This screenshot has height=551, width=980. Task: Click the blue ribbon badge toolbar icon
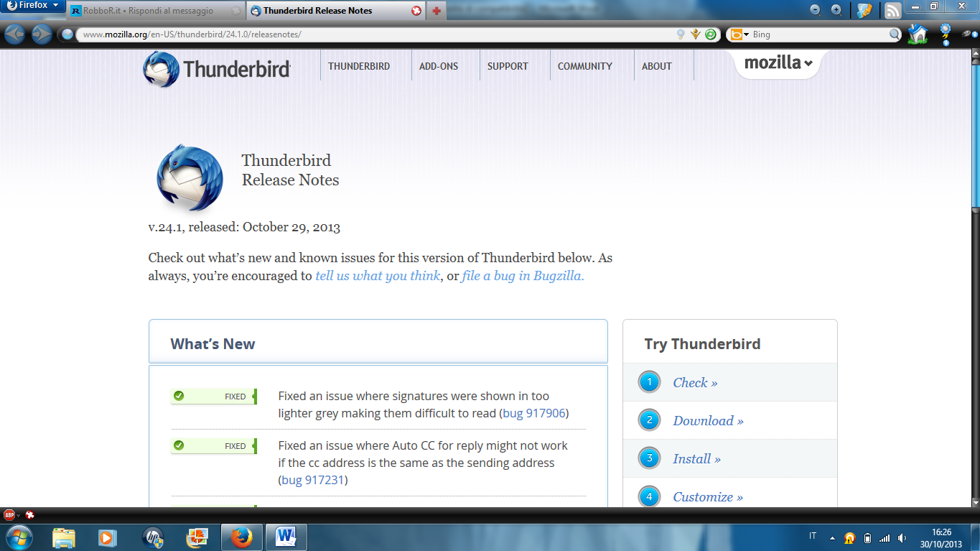[x=946, y=34]
